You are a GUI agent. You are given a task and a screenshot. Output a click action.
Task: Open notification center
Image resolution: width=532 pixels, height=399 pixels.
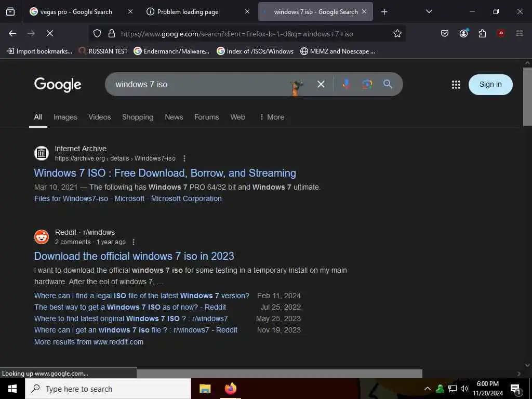515,389
